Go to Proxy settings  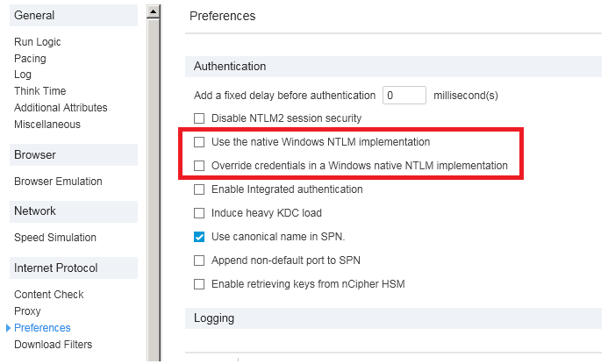point(27,311)
